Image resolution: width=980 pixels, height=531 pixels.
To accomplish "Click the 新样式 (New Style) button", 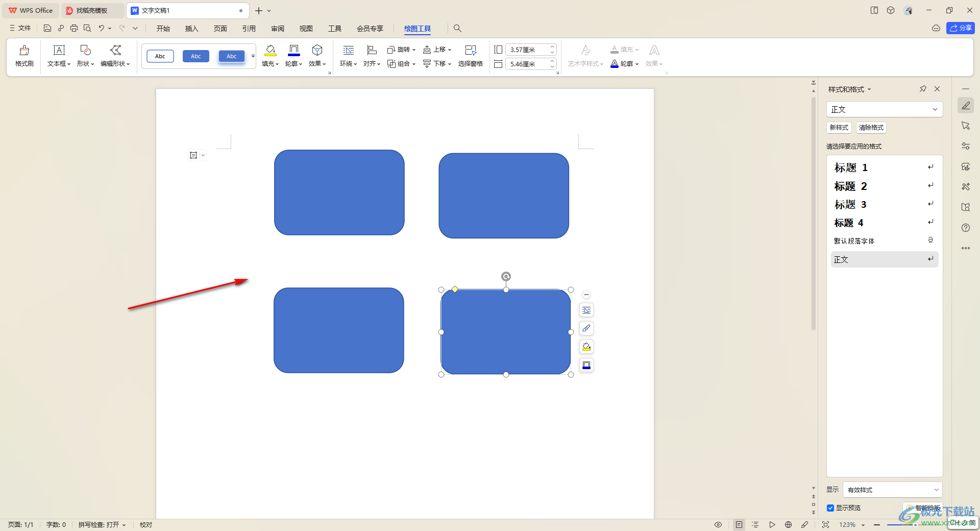I will point(839,128).
